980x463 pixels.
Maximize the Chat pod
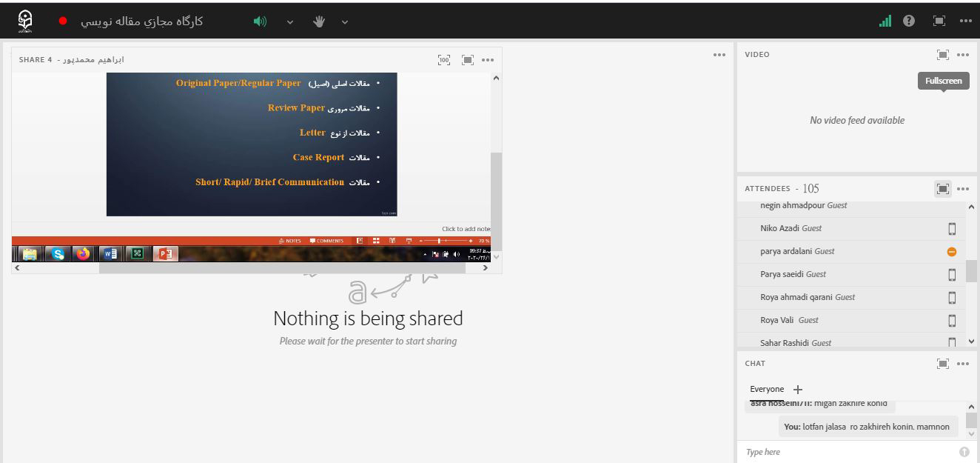[x=943, y=364]
